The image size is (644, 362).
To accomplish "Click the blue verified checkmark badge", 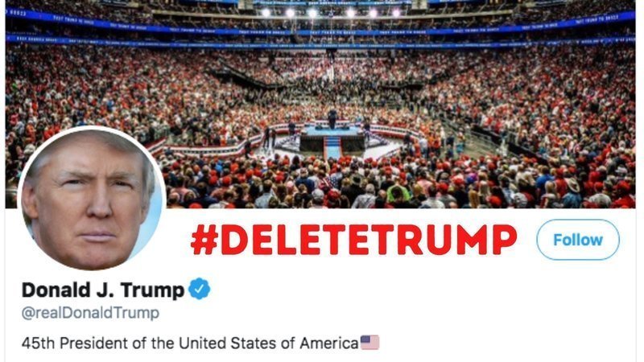I will click(199, 289).
